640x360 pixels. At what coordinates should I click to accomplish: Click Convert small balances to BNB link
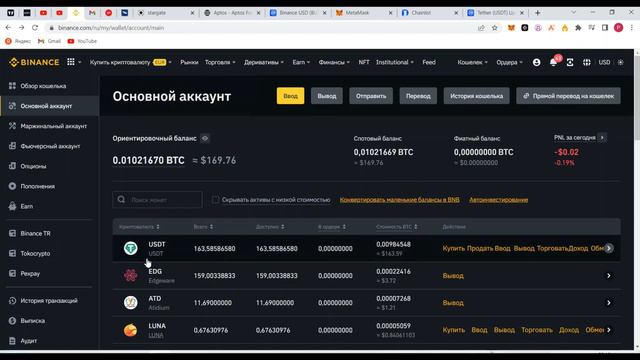400,200
